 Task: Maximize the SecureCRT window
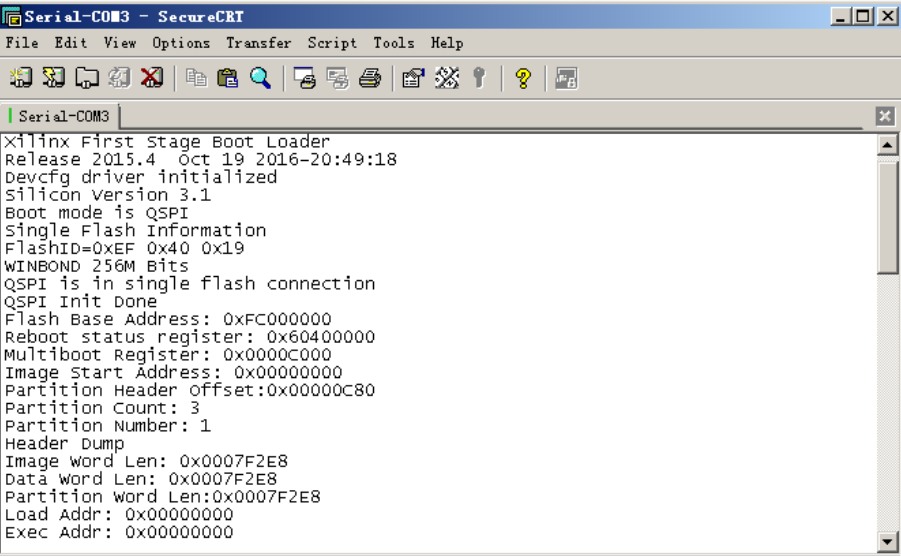click(x=863, y=16)
